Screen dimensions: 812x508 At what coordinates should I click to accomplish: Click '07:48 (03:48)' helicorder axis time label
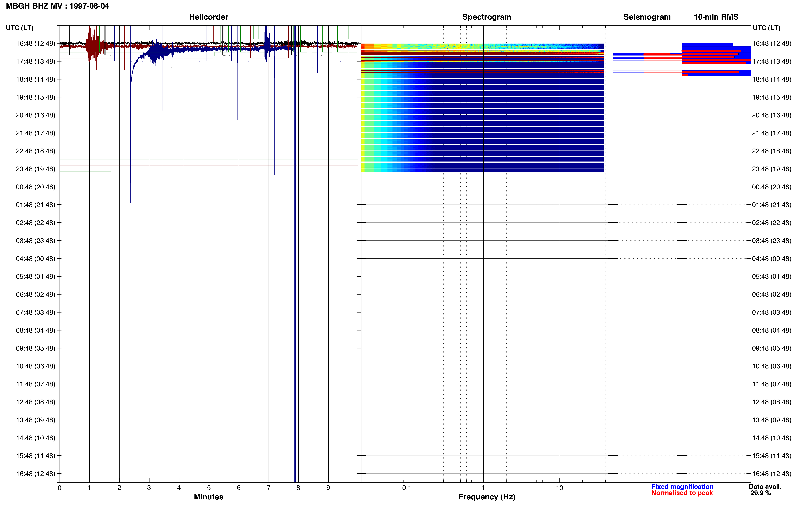point(36,313)
